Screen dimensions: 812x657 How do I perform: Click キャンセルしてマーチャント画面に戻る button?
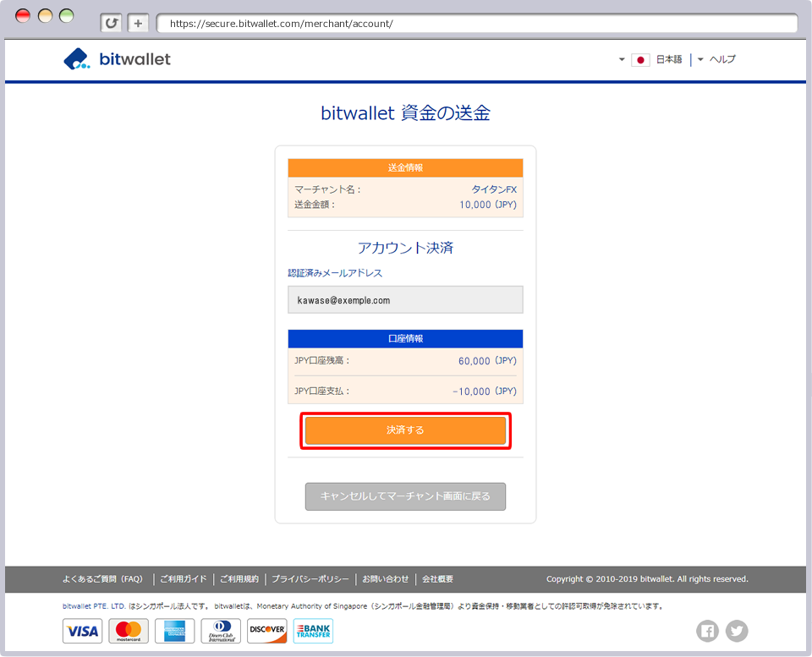(x=405, y=496)
